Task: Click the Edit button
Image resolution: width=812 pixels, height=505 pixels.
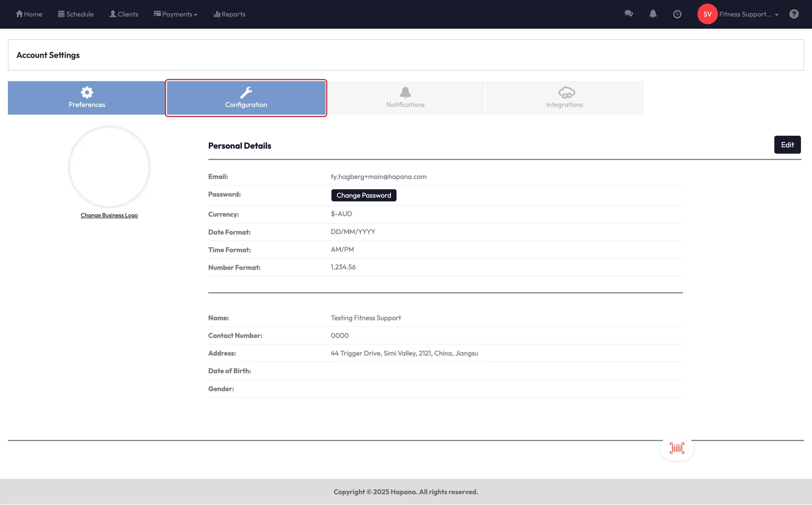Action: [787, 145]
